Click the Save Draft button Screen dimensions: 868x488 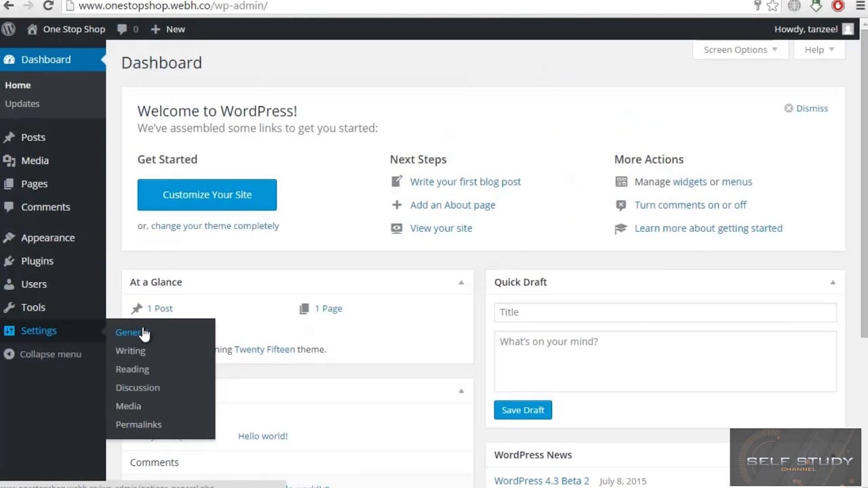click(523, 410)
